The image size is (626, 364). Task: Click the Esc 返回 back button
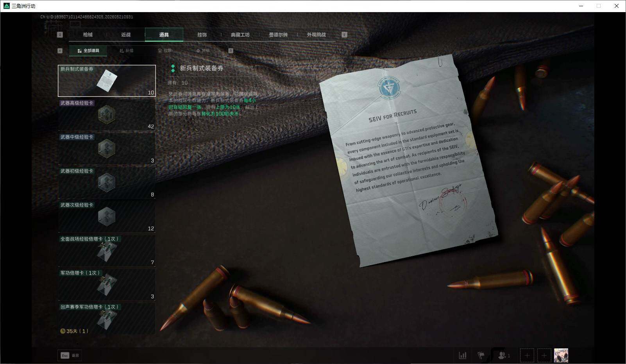tap(70, 355)
